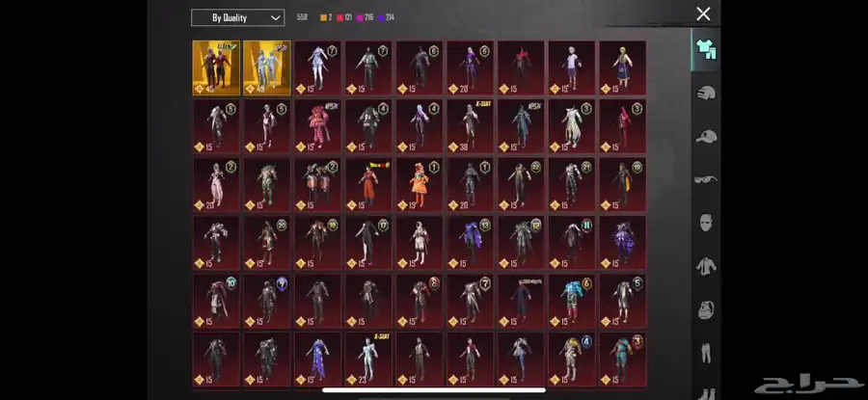Filter by purple quality count 214
The width and height of the screenshot is (868, 400).
point(386,17)
